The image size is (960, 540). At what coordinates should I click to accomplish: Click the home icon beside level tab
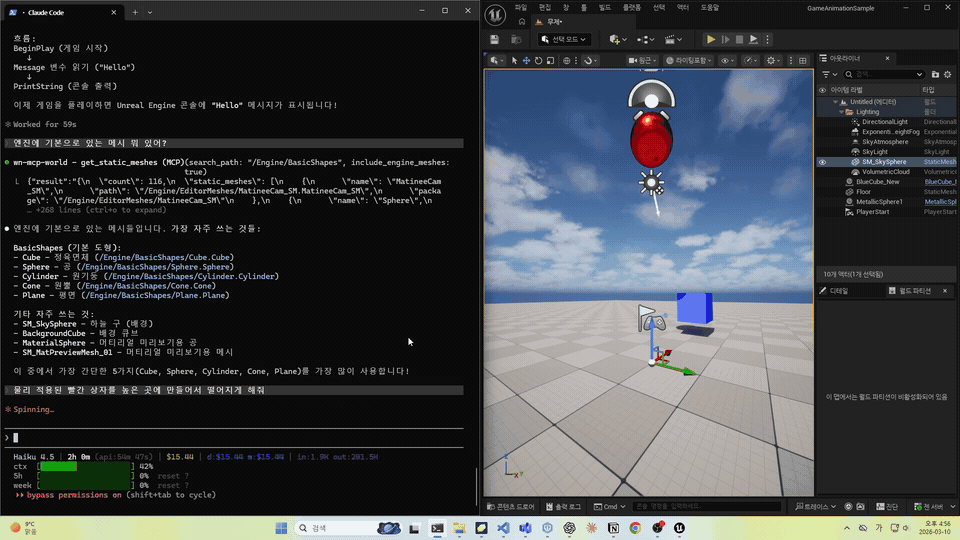click(x=522, y=21)
